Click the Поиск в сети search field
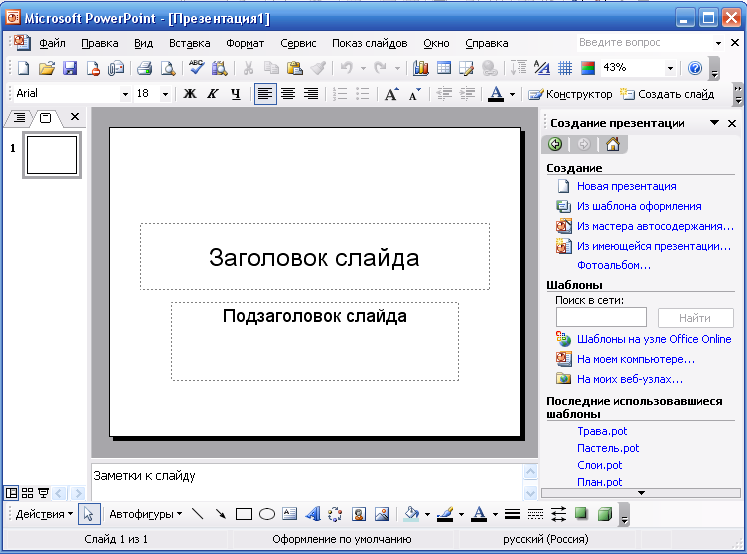Image resolution: width=747 pixels, height=554 pixels. (x=601, y=317)
